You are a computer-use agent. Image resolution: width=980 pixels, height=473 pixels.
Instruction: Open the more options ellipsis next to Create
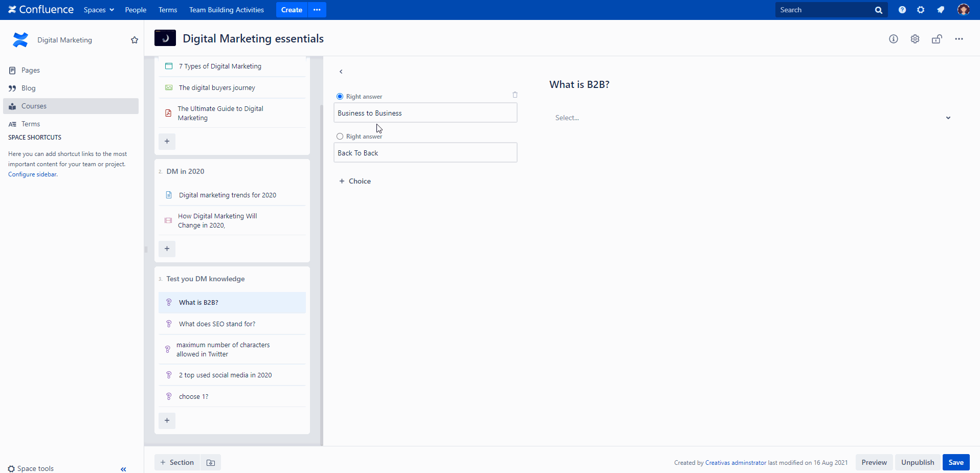(x=317, y=10)
